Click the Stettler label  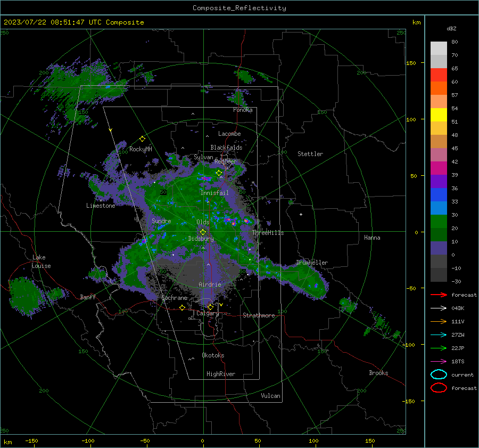tap(310, 154)
